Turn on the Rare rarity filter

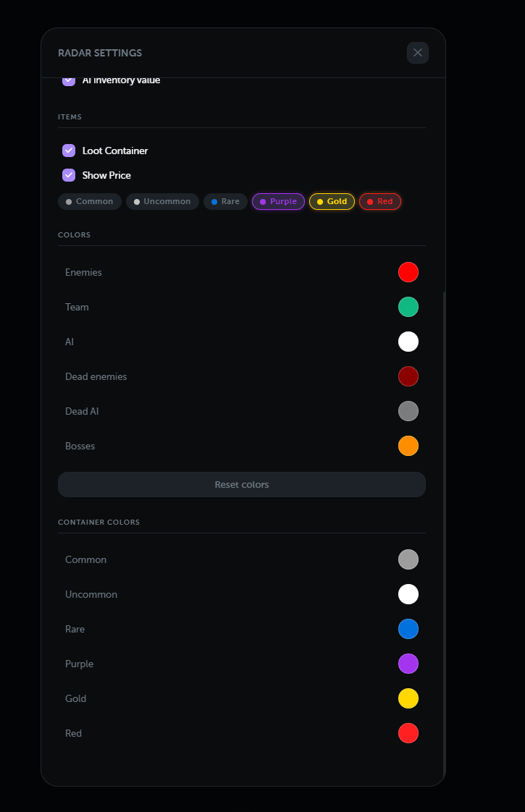[225, 201]
